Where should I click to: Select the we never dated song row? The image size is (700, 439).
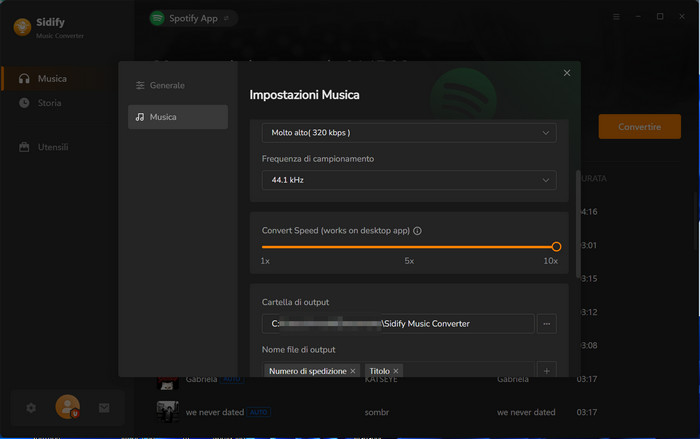(x=377, y=412)
